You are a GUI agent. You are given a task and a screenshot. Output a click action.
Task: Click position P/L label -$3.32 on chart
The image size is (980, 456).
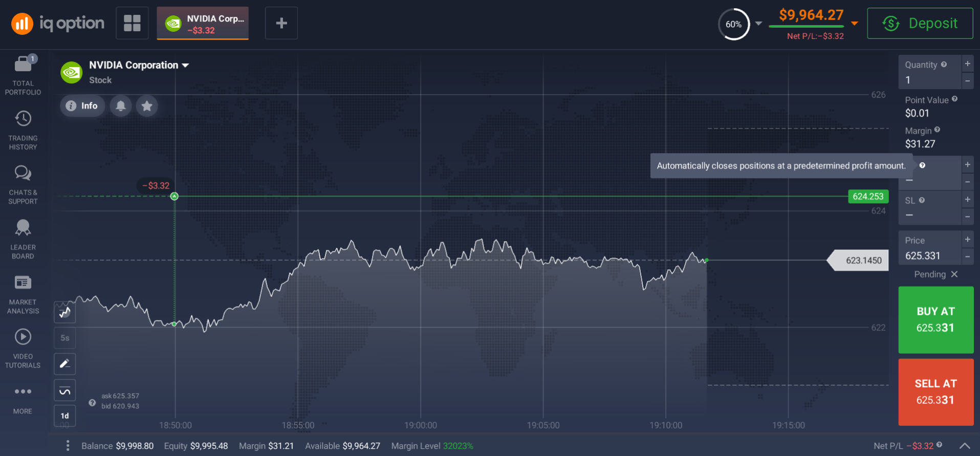tap(156, 186)
